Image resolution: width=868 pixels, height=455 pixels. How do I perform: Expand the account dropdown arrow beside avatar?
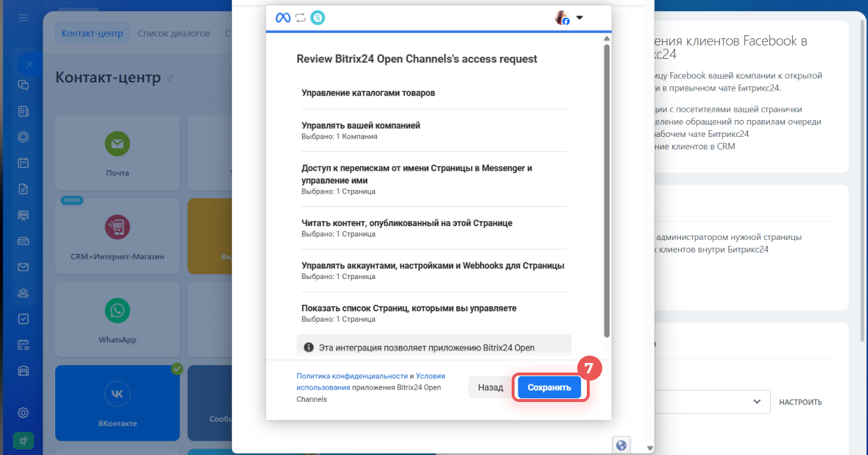(579, 18)
